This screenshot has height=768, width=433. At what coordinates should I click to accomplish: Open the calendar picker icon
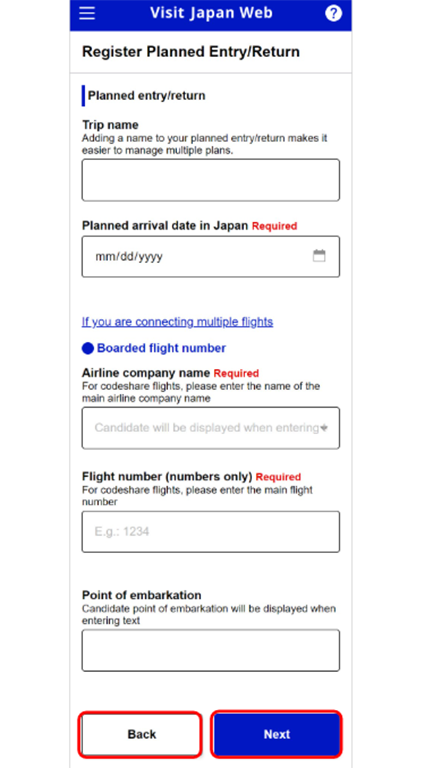click(319, 256)
